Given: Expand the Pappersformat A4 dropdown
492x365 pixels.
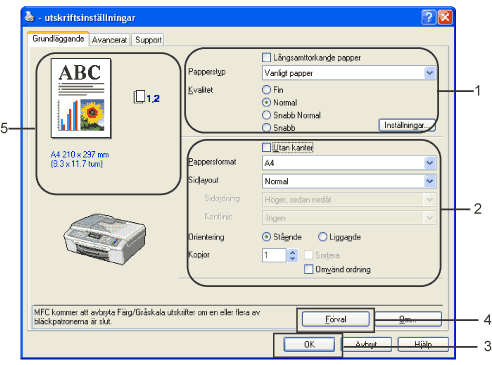Looking at the screenshot, I should click(x=349, y=163).
